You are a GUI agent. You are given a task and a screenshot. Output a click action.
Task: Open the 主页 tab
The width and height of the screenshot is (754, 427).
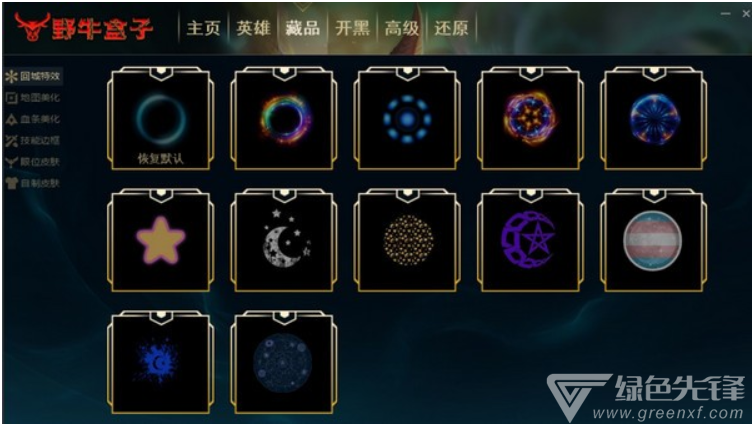(203, 28)
